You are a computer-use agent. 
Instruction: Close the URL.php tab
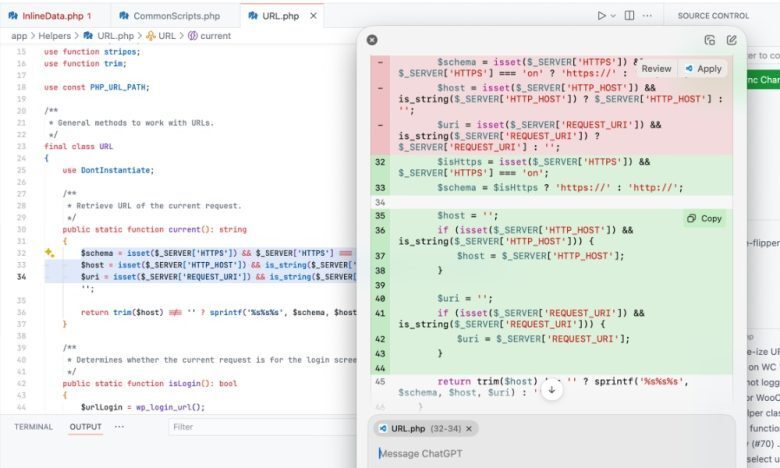click(x=313, y=16)
